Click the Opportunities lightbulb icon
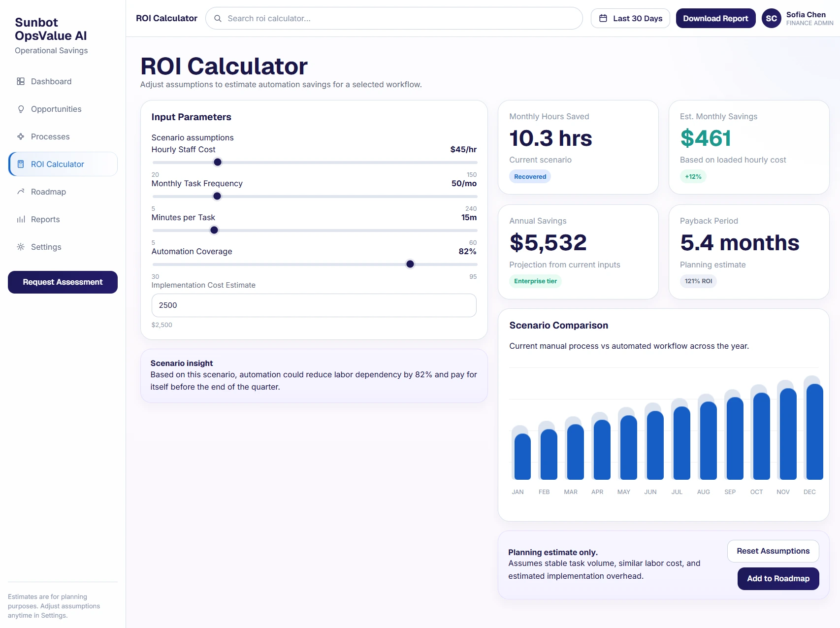The width and height of the screenshot is (840, 628). [x=21, y=109]
